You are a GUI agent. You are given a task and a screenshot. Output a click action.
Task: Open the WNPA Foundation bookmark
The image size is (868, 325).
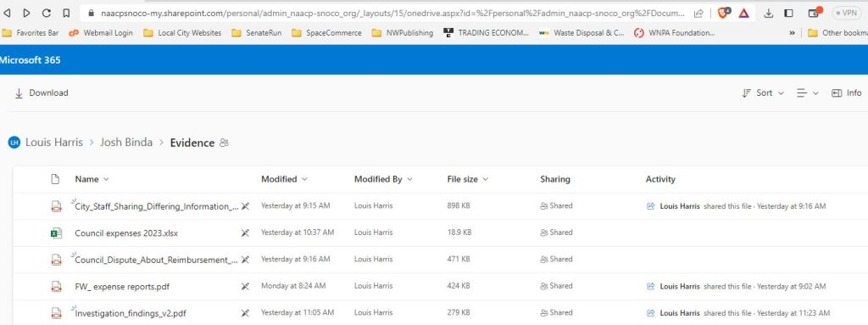click(x=674, y=33)
